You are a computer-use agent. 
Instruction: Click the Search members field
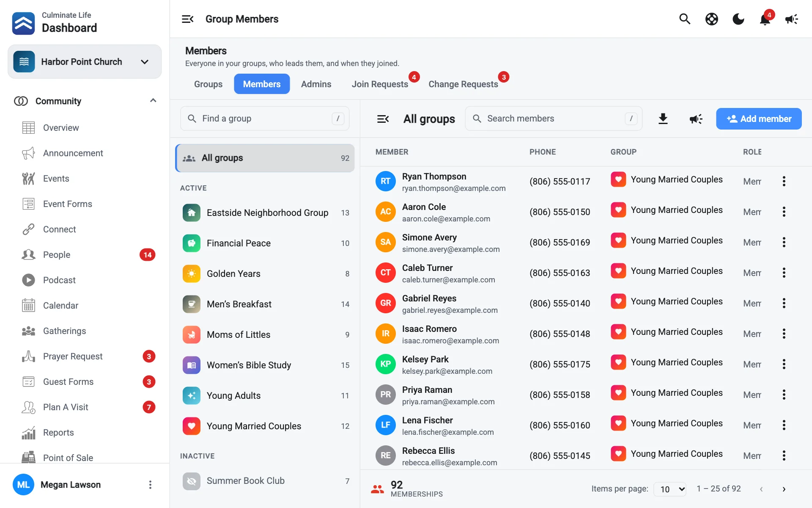[x=554, y=119]
